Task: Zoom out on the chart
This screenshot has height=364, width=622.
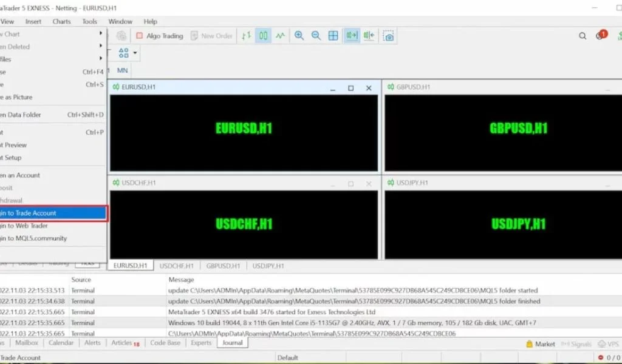Action: click(316, 36)
